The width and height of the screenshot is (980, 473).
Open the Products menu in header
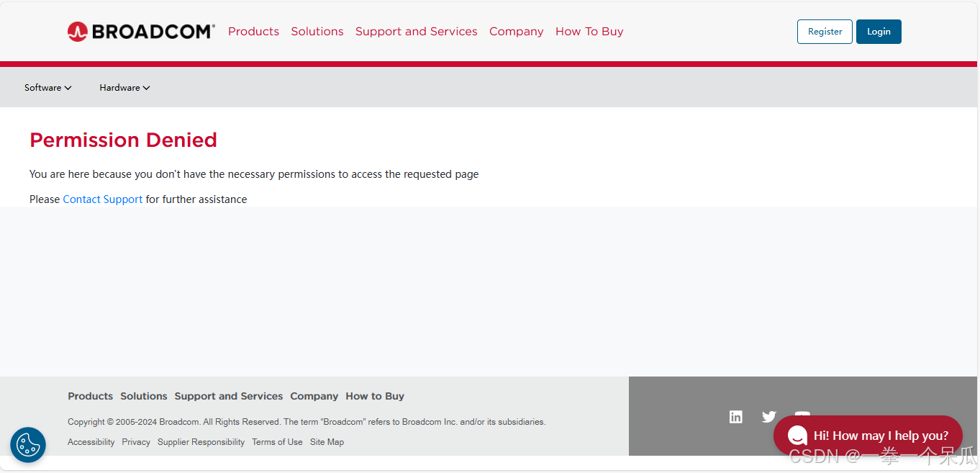253,32
